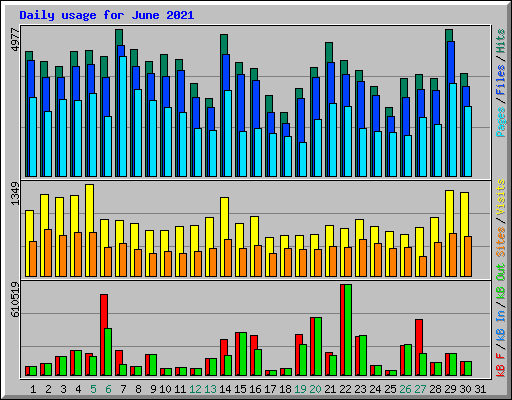512x400 pixels.
Task: Click day 12 weekend label on x-axis
Action: [x=195, y=389]
